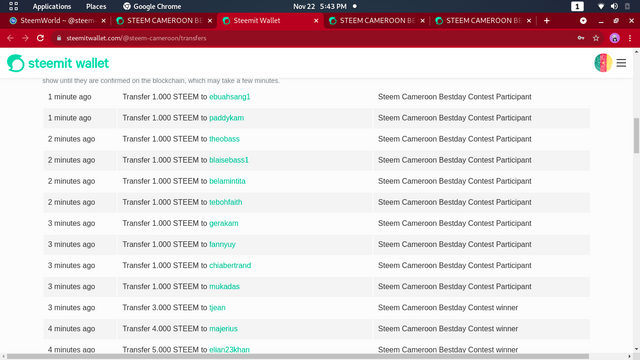Click 'Transfer 3.000 STEEM to' text
Image resolution: width=640 pixels, height=360 pixels.
[165, 308]
